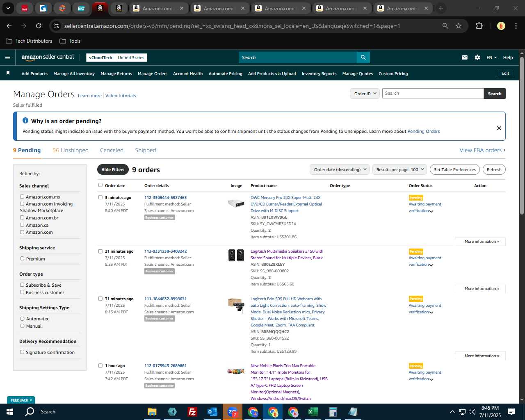
Task: Expand More information for Logitech Brio order
Action: (480, 356)
